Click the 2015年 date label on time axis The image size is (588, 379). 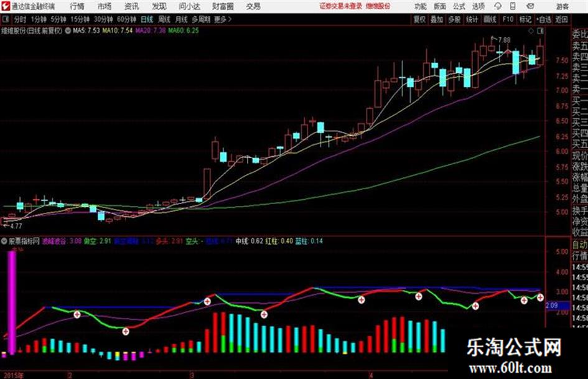[x=14, y=375]
